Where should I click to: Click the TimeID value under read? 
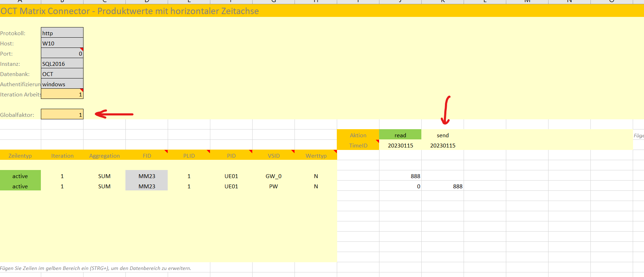(400, 145)
